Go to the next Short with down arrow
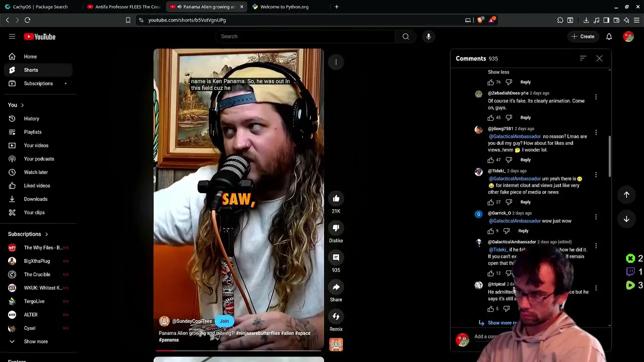 [x=626, y=219]
